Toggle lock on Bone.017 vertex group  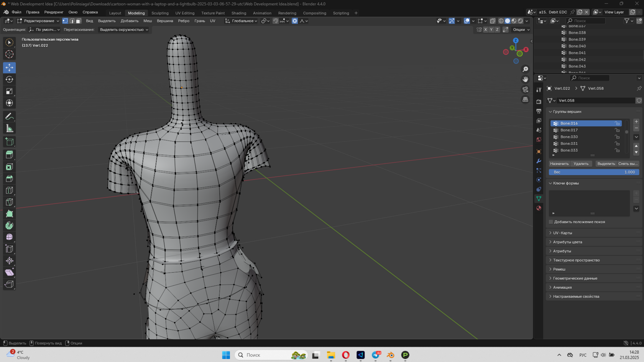pyautogui.click(x=617, y=130)
